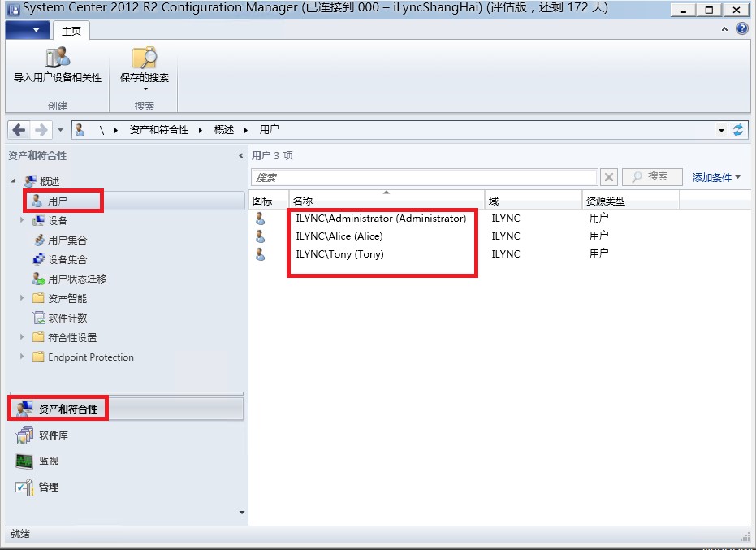Click the title bar application icon

13,9
